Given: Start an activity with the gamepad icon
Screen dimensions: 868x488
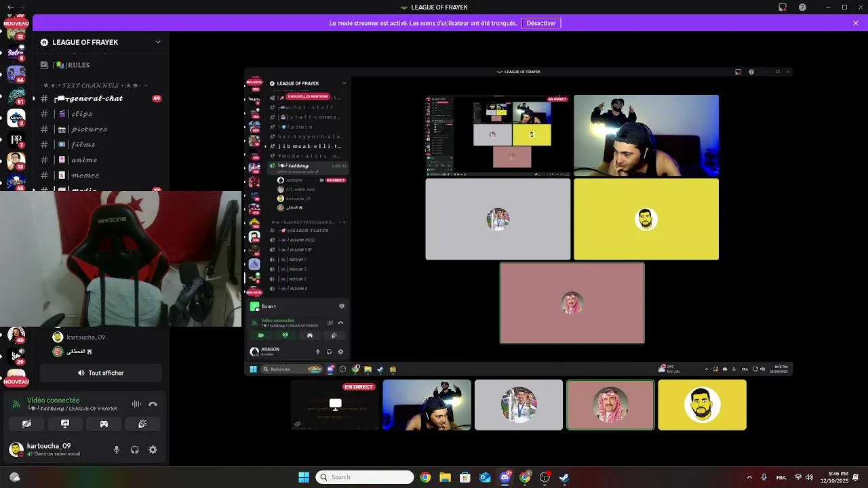Looking at the screenshot, I should 104,424.
